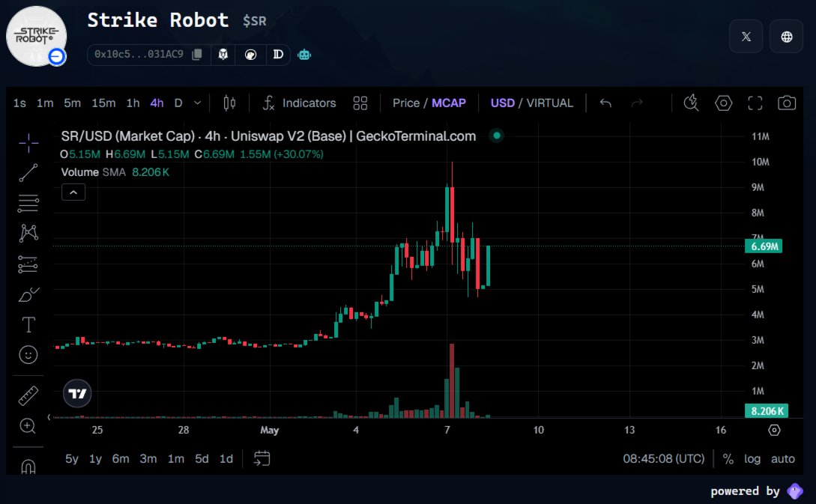This screenshot has height=504, width=816.
Task: Open the candlestick chart type selector
Action: 229,103
